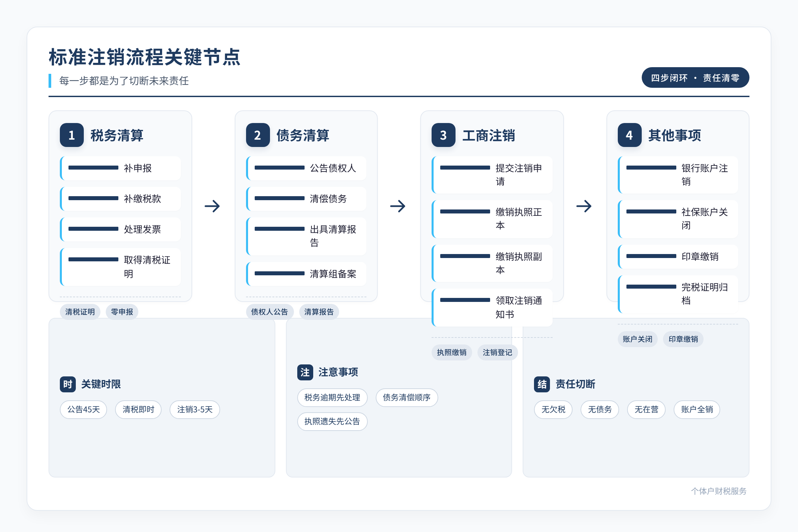Screen dimensions: 798x532
Task: Select the 补申报 step item
Action: tap(120, 168)
